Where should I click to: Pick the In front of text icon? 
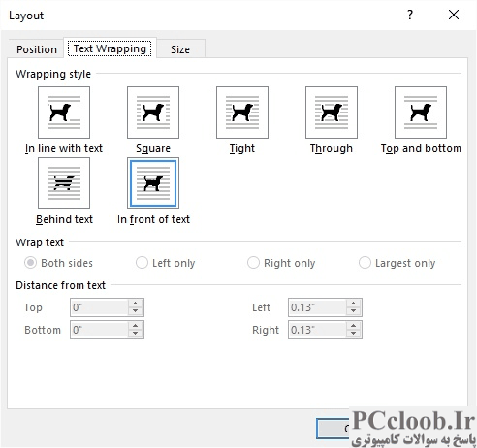pyautogui.click(x=153, y=183)
